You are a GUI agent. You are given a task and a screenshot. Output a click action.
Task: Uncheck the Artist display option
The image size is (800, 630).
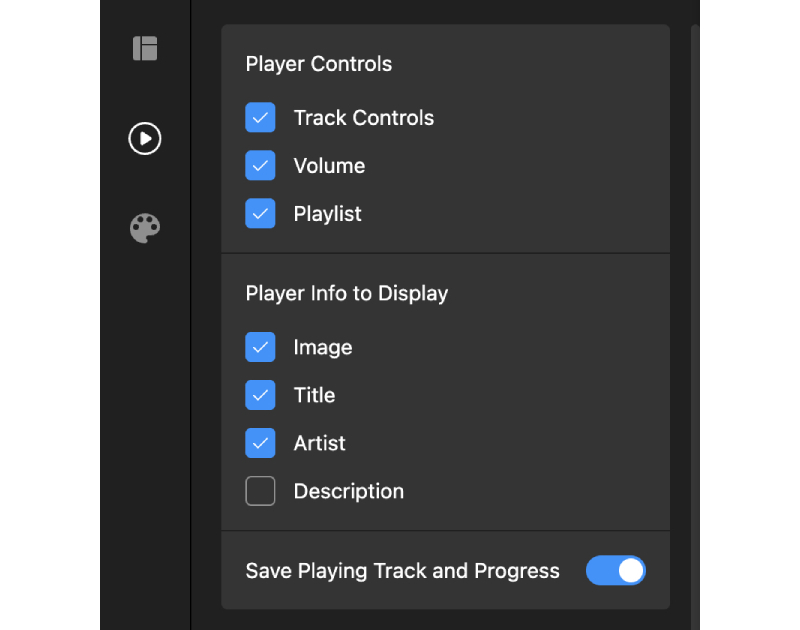[260, 443]
